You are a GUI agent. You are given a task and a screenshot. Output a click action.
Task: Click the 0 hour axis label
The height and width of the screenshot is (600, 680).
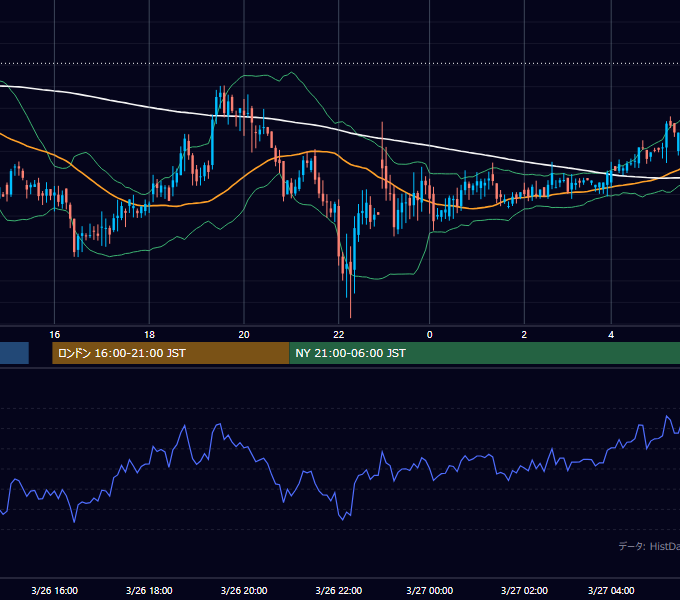(x=429, y=335)
